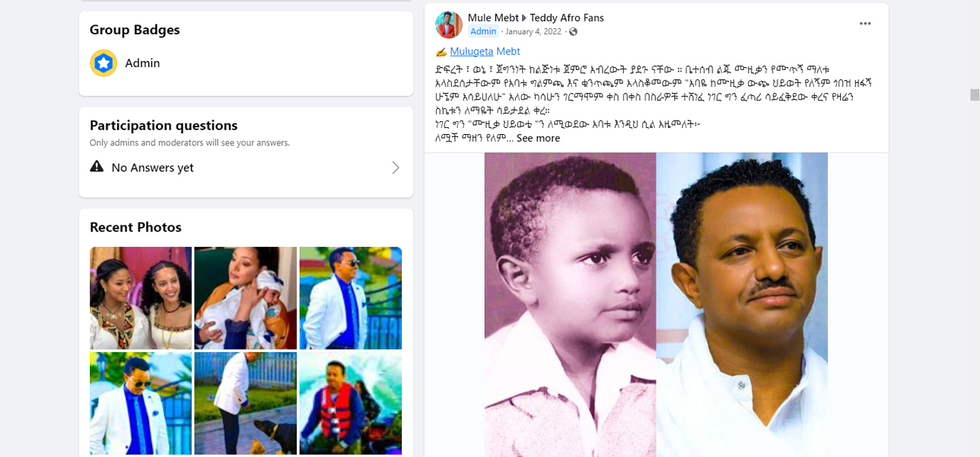
Task: Click the Admin label under author name
Action: [x=483, y=31]
